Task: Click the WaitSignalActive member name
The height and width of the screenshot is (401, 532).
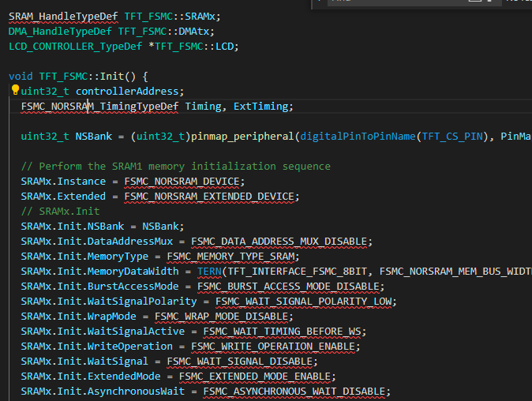Action: tap(136, 332)
